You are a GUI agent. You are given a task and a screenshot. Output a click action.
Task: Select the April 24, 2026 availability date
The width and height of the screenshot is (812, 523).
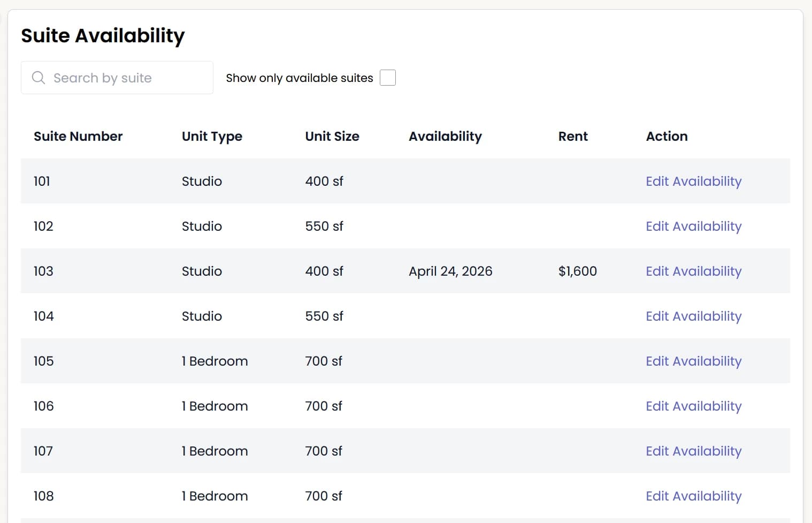click(450, 271)
